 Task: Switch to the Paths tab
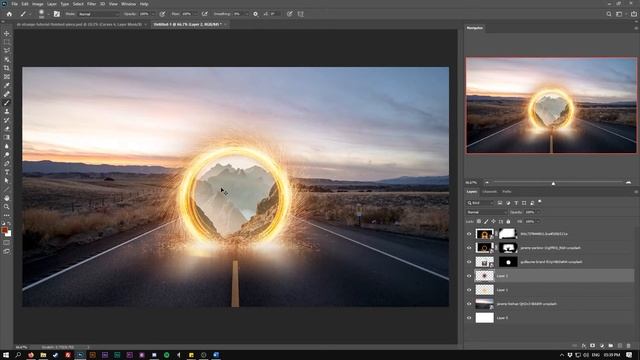click(507, 191)
